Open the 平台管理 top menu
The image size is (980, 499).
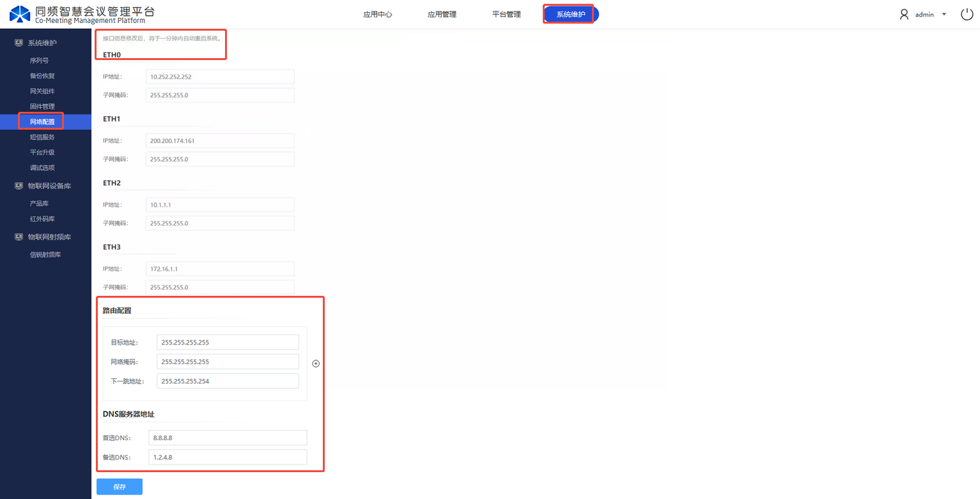[506, 14]
